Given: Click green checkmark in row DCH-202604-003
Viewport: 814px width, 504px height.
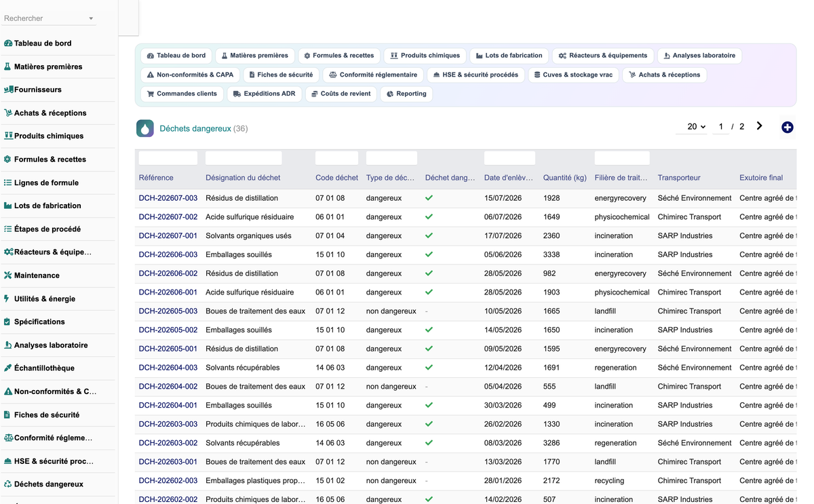Looking at the screenshot, I should (x=429, y=368).
